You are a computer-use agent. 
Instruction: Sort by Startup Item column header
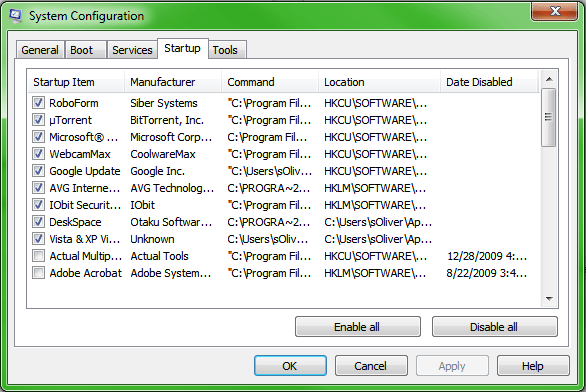click(76, 82)
